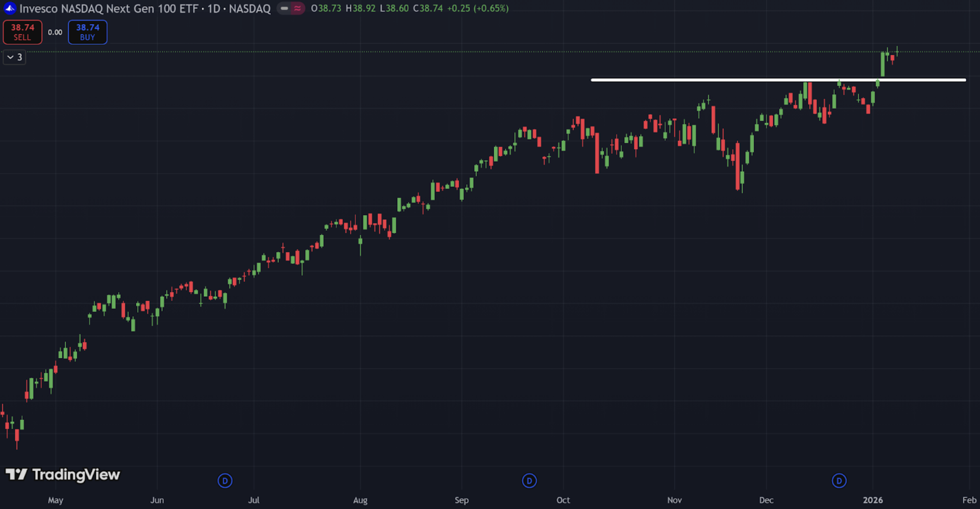Screen dimensions: 980x509
Task: Click the dividend D icon below October
Action: click(529, 480)
